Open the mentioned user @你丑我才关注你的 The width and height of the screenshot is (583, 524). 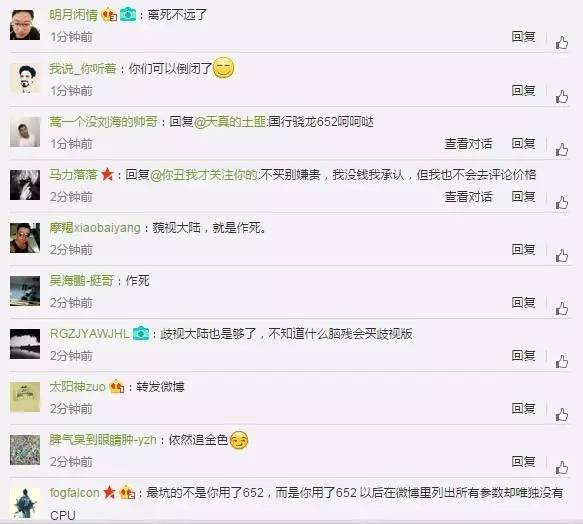[203, 174]
